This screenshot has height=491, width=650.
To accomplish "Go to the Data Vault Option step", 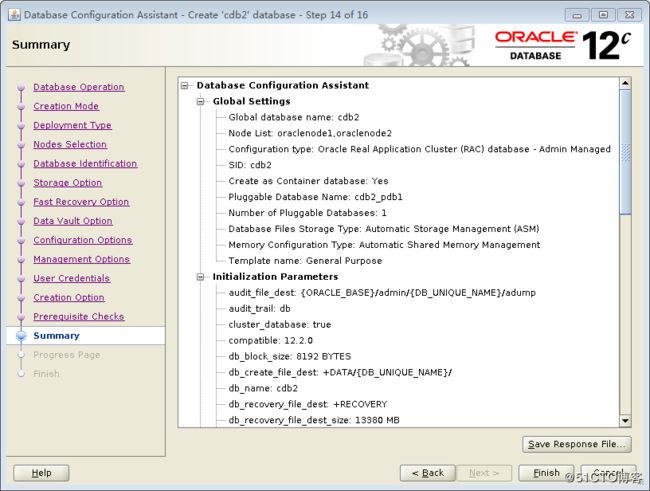I will click(73, 221).
